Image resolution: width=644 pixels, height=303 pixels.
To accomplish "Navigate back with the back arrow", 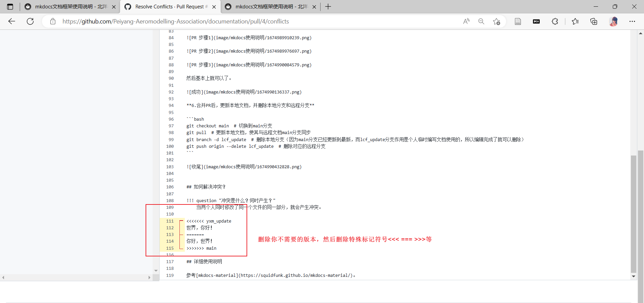I will click(12, 21).
